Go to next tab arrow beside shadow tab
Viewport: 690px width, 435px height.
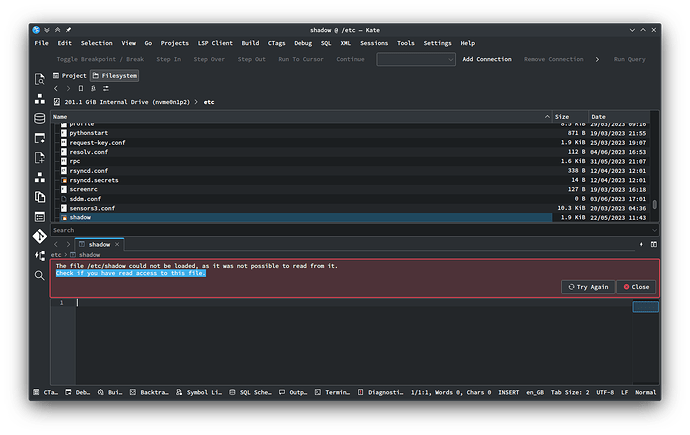[x=68, y=245]
